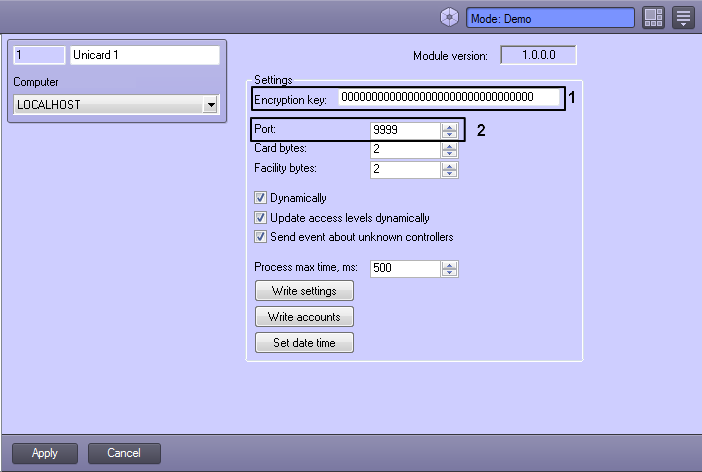Focus the Unicard object number field
The height and width of the screenshot is (472, 702).
click(39, 55)
